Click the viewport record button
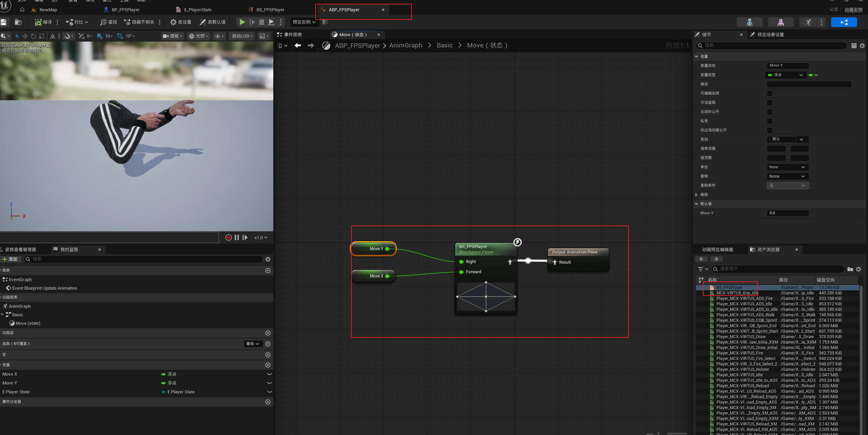The image size is (868, 435). [x=229, y=237]
